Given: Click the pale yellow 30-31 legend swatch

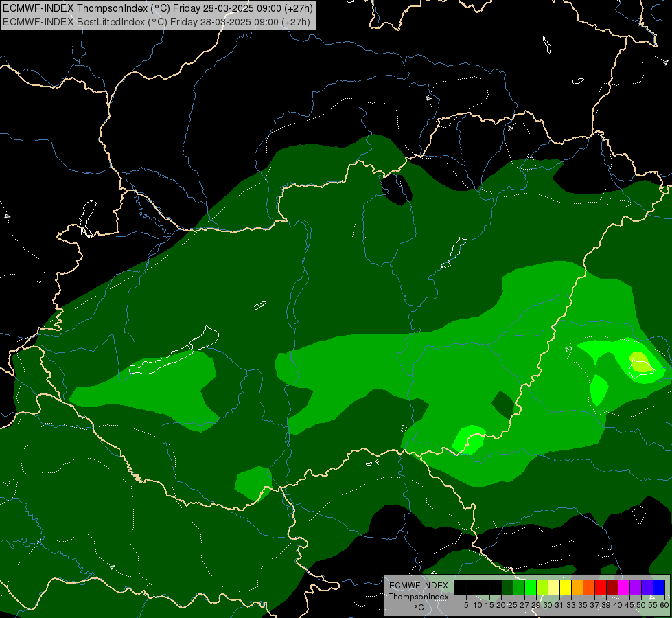Looking at the screenshot, I should tap(554, 587).
